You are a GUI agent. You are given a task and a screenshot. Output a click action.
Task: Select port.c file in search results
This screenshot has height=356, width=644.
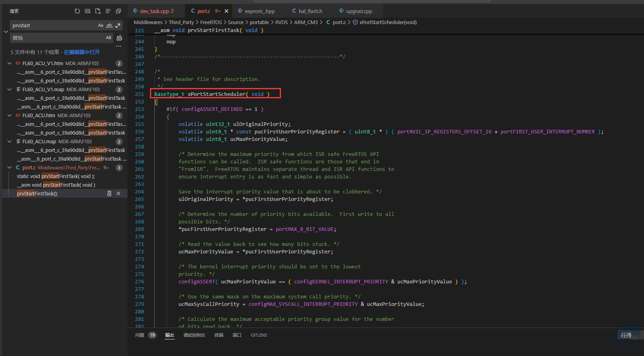(x=65, y=167)
